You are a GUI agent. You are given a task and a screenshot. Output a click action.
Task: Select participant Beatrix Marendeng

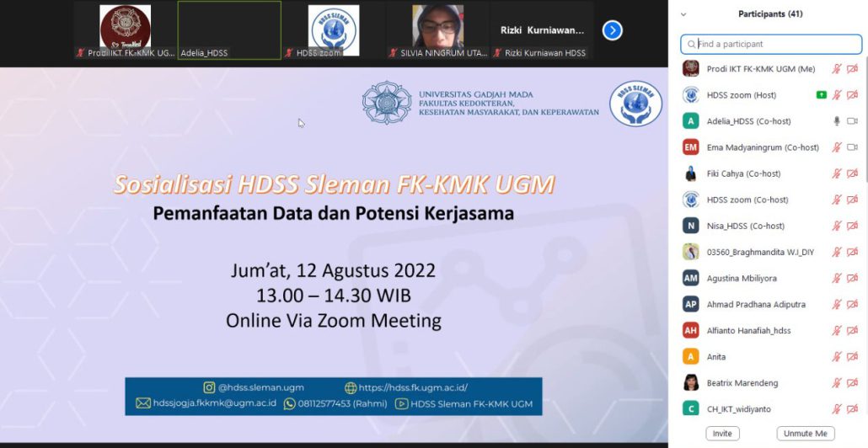tap(770, 382)
